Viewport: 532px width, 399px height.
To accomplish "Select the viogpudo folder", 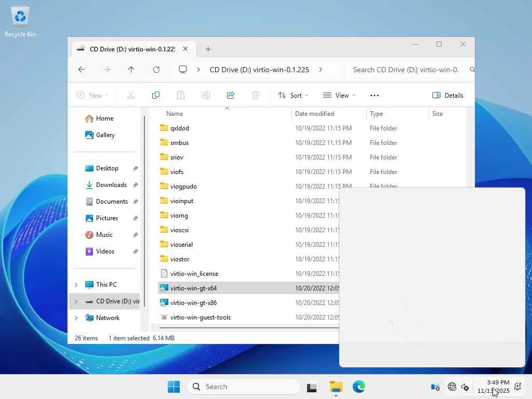I will pos(183,187).
